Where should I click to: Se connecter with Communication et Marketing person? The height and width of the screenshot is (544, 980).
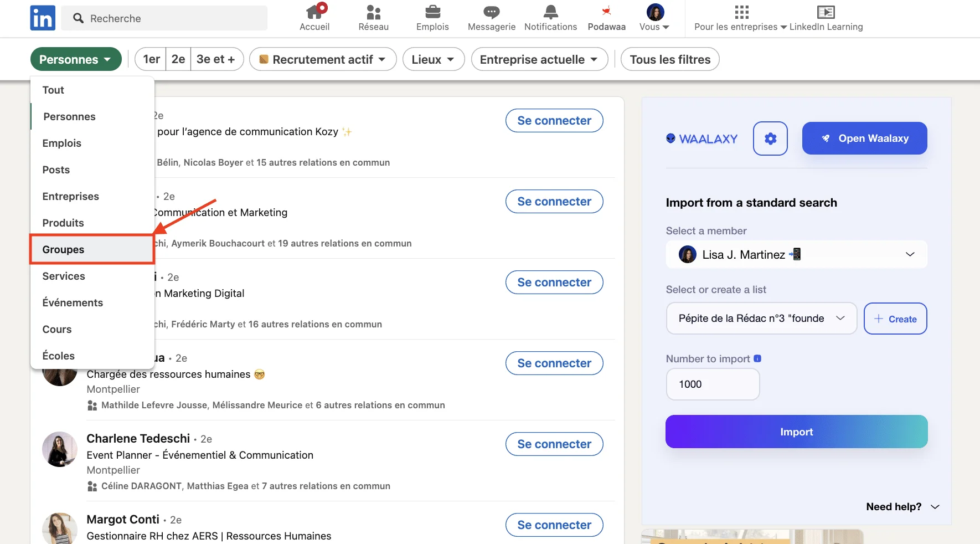(554, 201)
